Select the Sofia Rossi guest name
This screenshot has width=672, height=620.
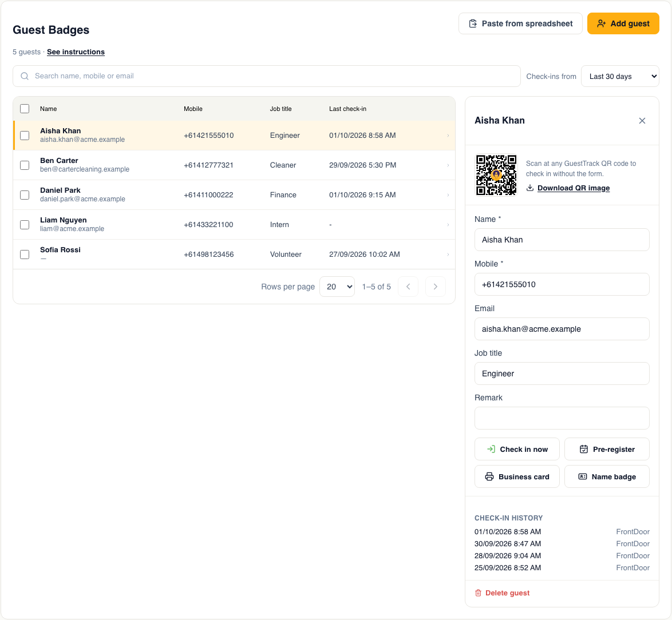[61, 249]
